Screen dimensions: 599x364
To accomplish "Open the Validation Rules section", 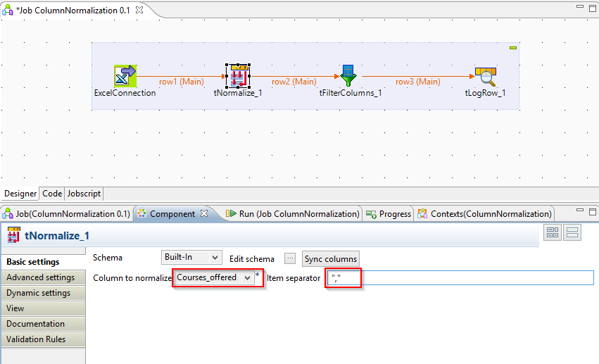I will click(x=43, y=339).
